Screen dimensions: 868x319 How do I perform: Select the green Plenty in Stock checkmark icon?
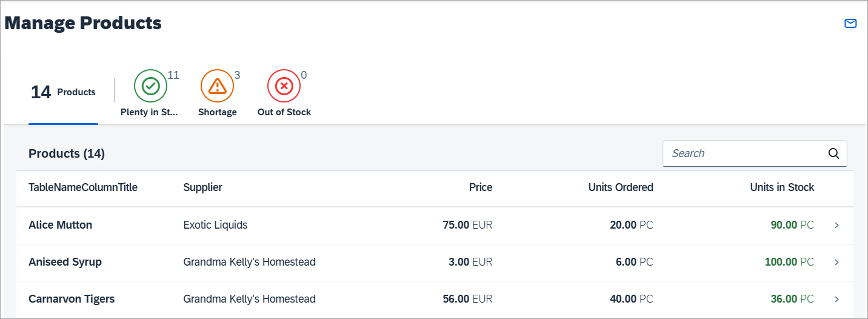[150, 87]
